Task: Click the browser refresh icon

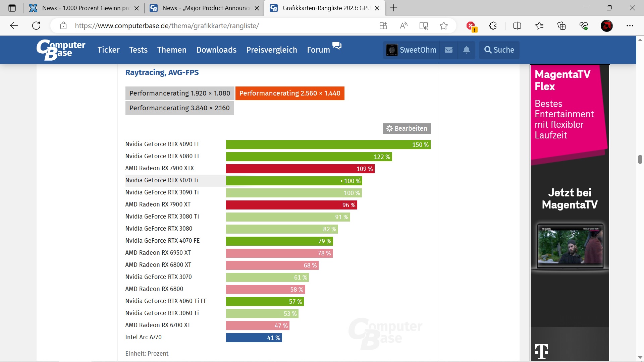Action: click(x=36, y=26)
